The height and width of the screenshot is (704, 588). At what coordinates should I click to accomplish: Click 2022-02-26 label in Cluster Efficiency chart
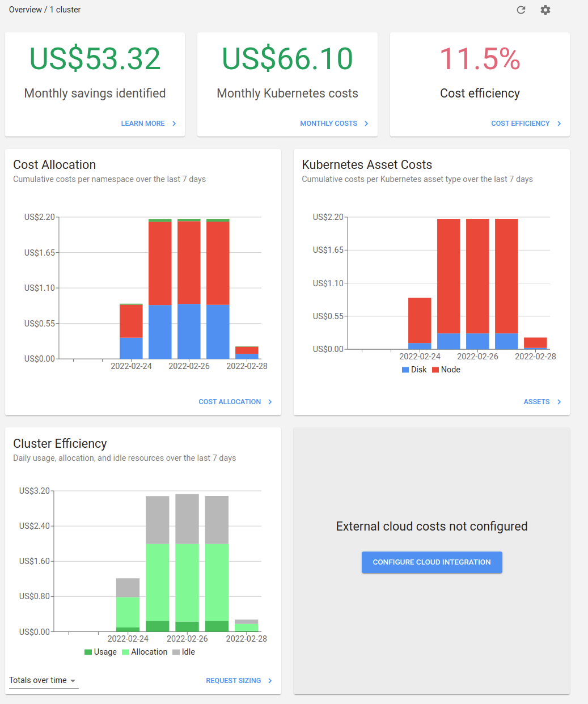click(187, 639)
